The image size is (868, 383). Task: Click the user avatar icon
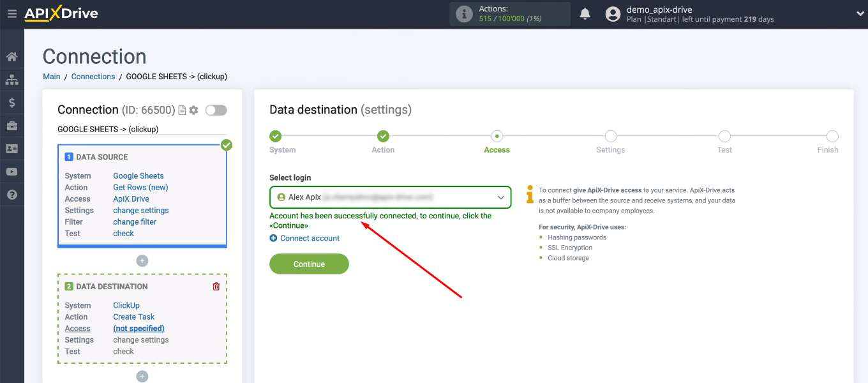[613, 14]
